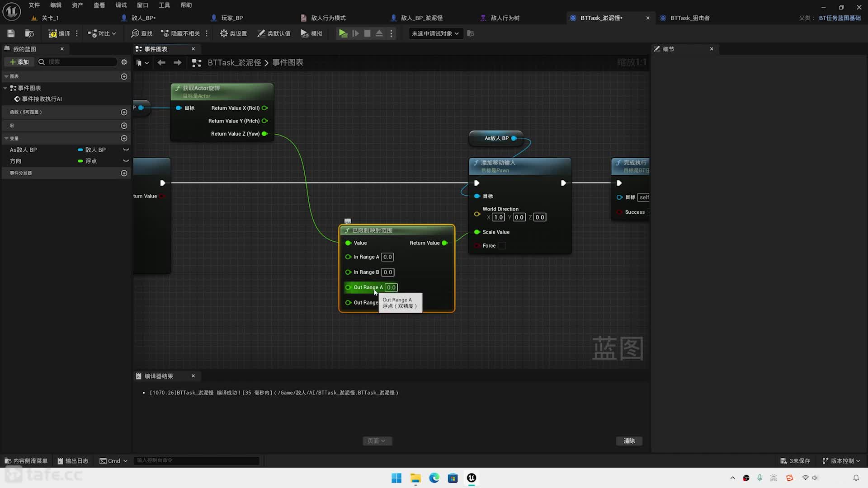Image resolution: width=868 pixels, height=488 pixels.
Task: Add a new graph with 图表 plus icon
Action: pos(124,76)
